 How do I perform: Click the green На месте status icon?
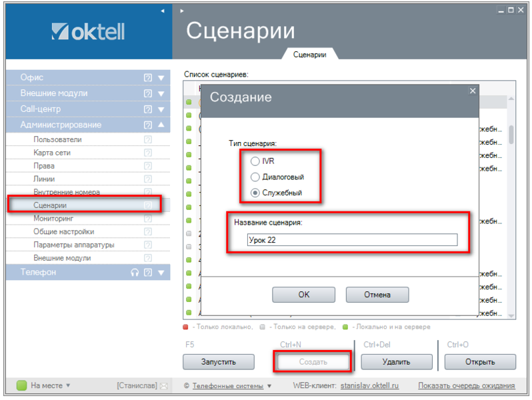coord(21,385)
